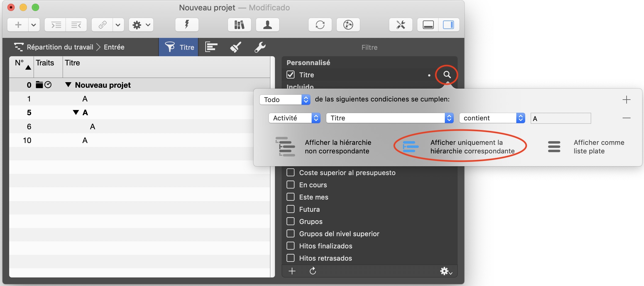Collapse the Nouveau projet disclosure triangle
Image resolution: width=644 pixels, height=286 pixels.
tap(68, 85)
